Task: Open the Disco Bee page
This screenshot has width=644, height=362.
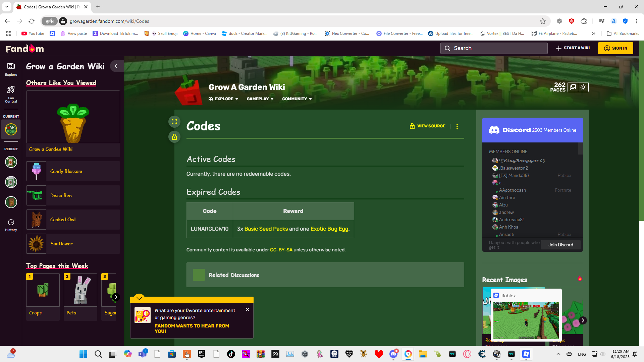Action: [x=73, y=195]
